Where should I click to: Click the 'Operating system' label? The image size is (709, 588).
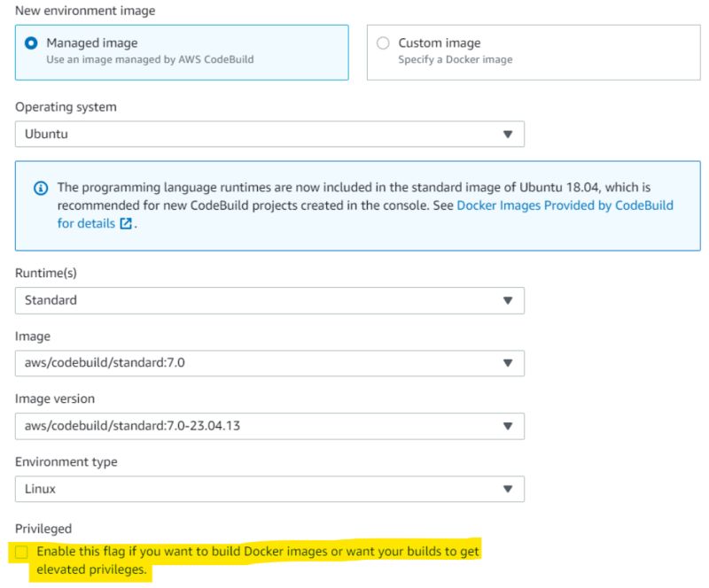click(x=66, y=106)
